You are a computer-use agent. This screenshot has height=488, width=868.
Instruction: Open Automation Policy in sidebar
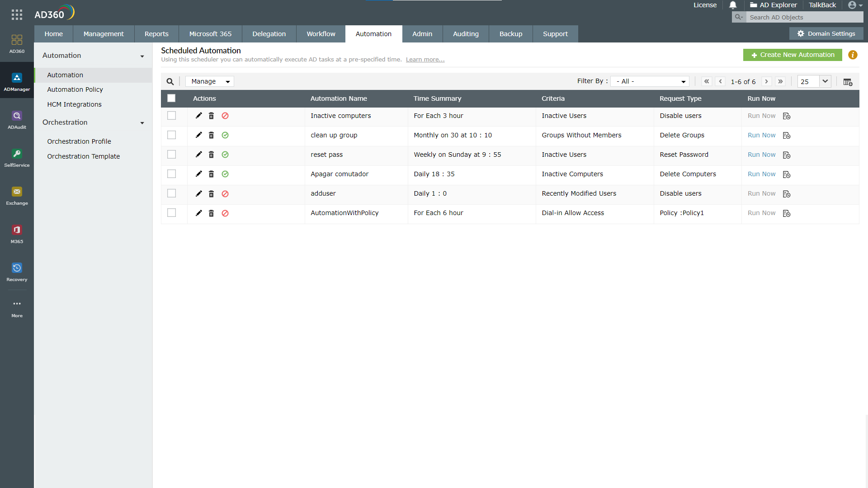[x=75, y=89]
